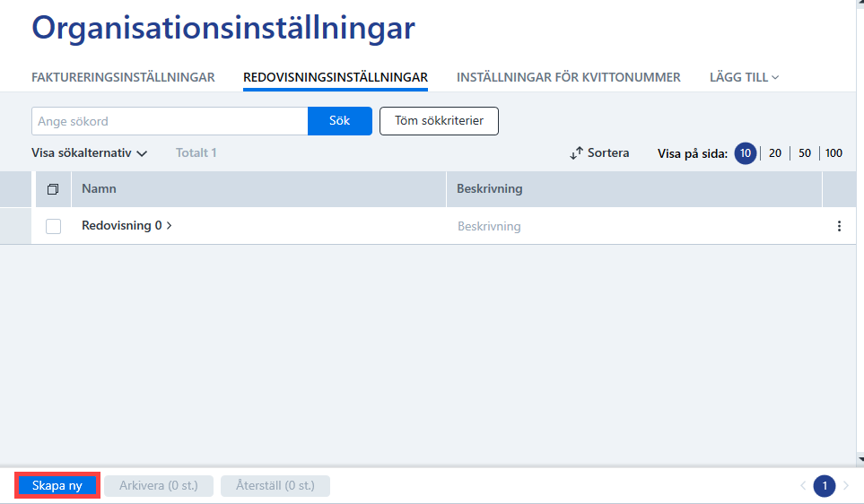Expand Visa sökalternativ options

click(89, 153)
